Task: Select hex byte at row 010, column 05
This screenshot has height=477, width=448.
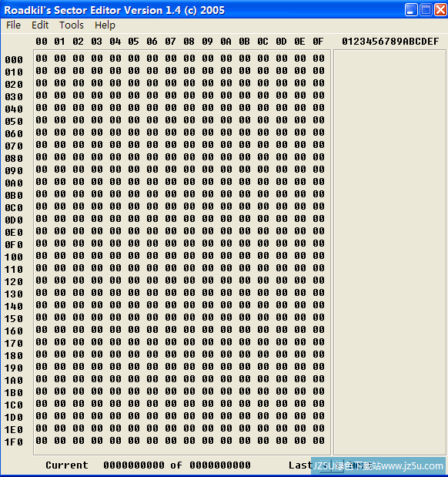Action: coord(134,71)
